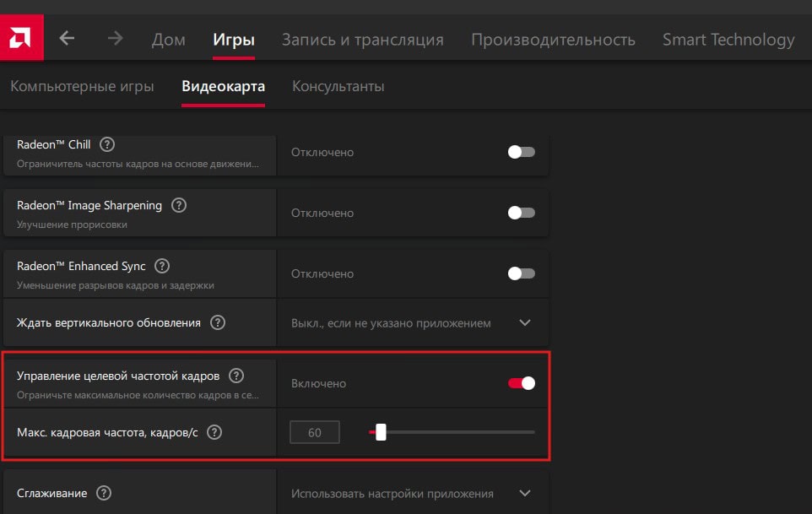The height and width of the screenshot is (514, 812).
Task: Switch to Компьютерные игры subtab
Action: tap(83, 86)
